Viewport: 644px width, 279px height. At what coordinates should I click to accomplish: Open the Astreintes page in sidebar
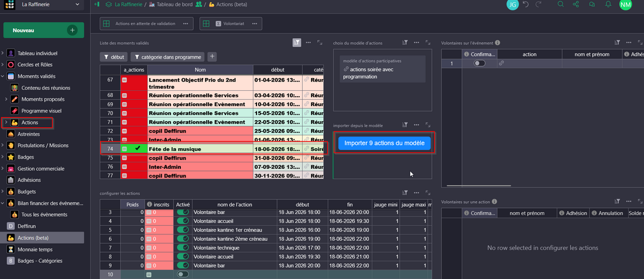click(x=29, y=134)
